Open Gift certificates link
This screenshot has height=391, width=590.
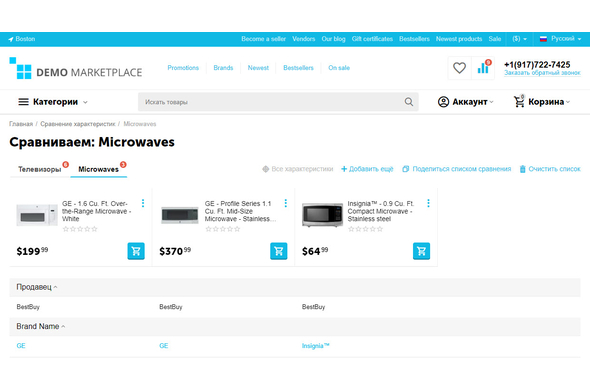(372, 39)
